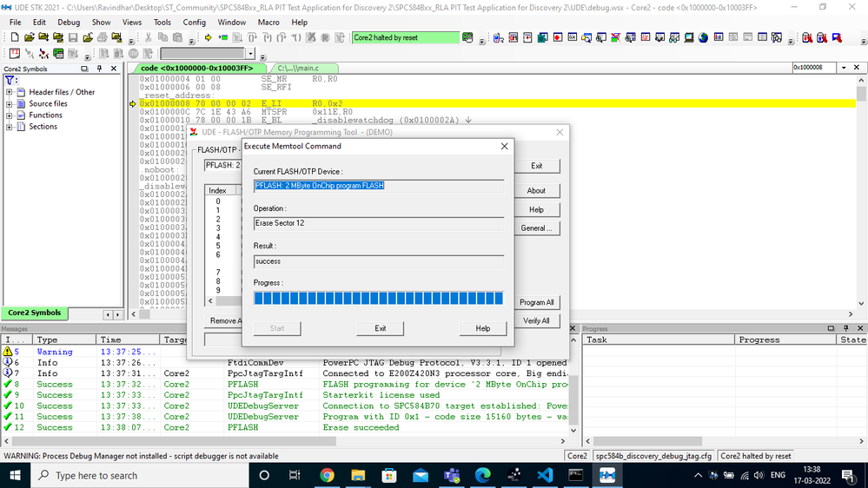Select the code <0x1000000-0x10003FF> tab
This screenshot has height=488, width=868.
pos(197,68)
